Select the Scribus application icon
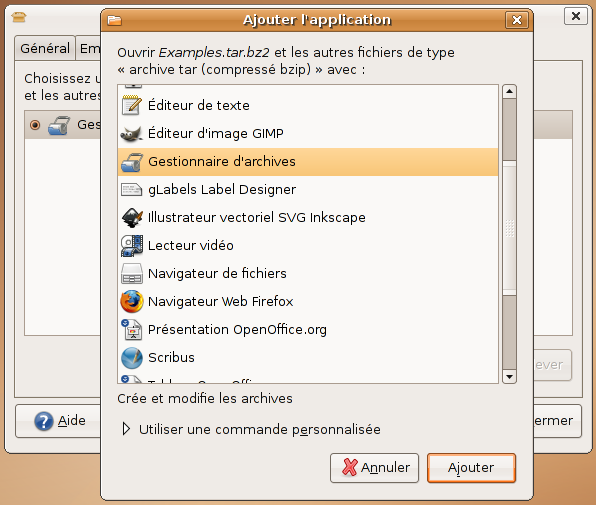 point(132,358)
